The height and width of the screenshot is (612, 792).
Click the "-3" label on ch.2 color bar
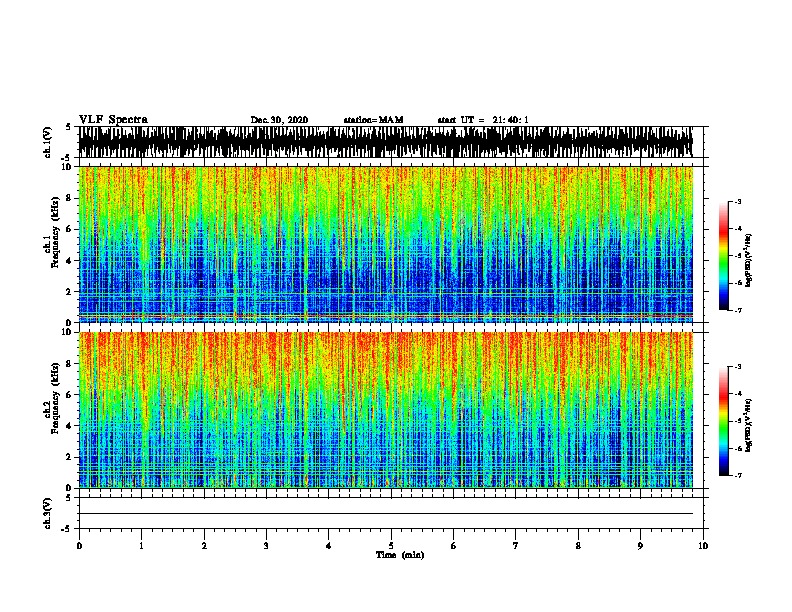click(x=738, y=367)
